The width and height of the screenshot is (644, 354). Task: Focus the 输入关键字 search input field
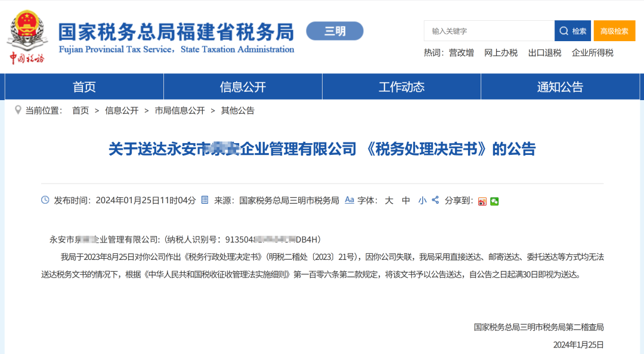tap(489, 31)
